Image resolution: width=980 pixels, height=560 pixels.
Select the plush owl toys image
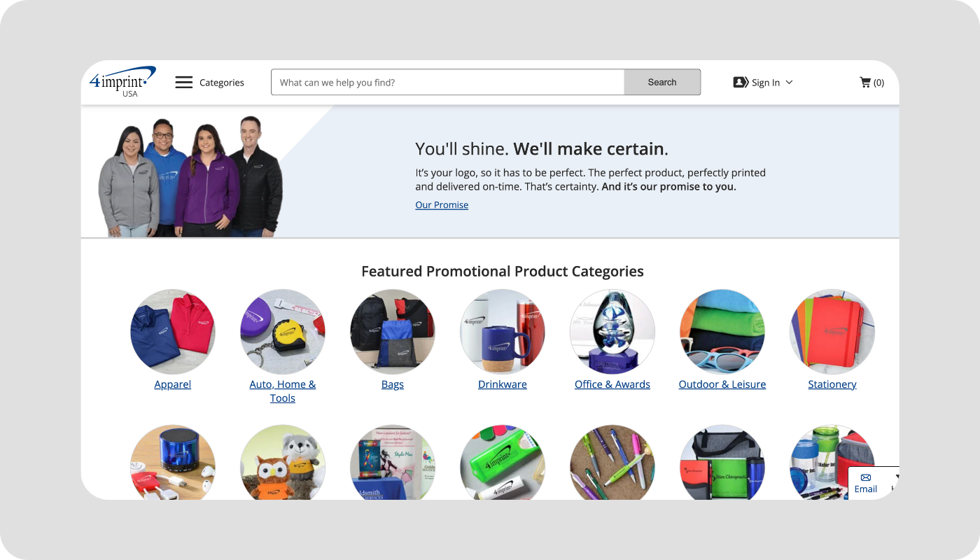coord(283,462)
